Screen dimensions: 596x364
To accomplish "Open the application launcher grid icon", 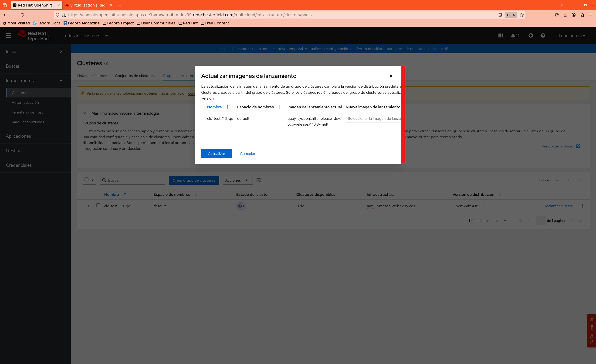I will 501,36.
